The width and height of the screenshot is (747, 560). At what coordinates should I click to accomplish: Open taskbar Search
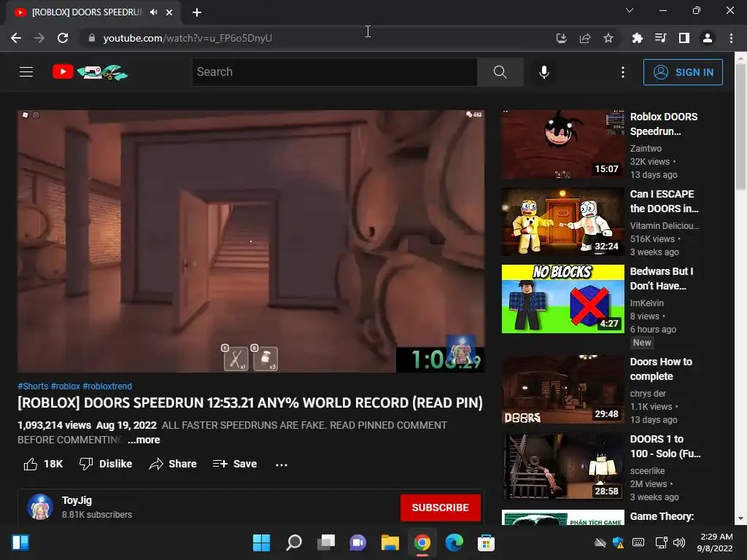click(293, 542)
